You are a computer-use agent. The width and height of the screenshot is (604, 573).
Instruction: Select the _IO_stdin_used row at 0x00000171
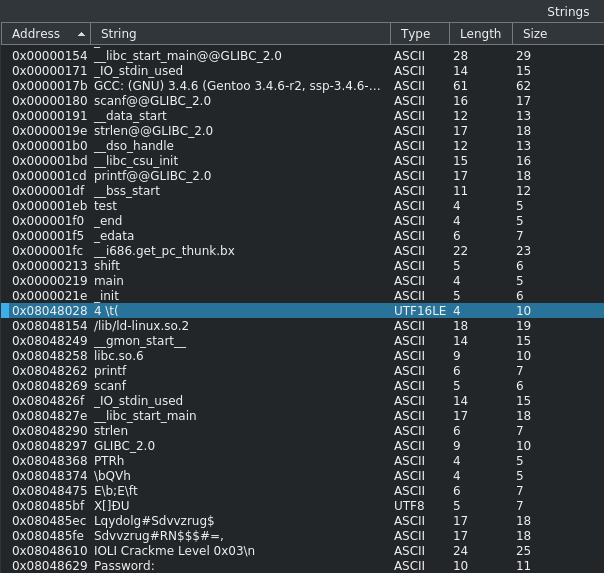point(302,71)
